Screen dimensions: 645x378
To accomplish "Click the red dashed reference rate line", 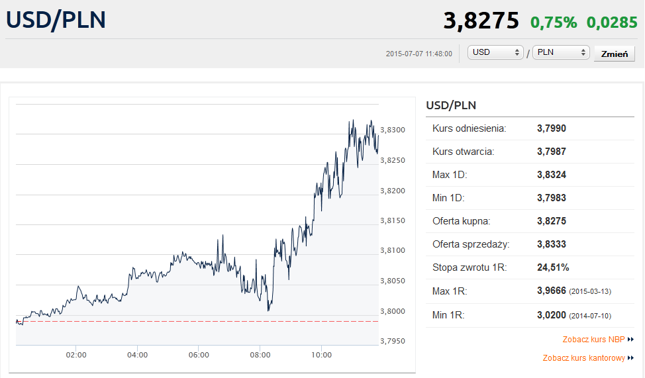I will (197, 321).
